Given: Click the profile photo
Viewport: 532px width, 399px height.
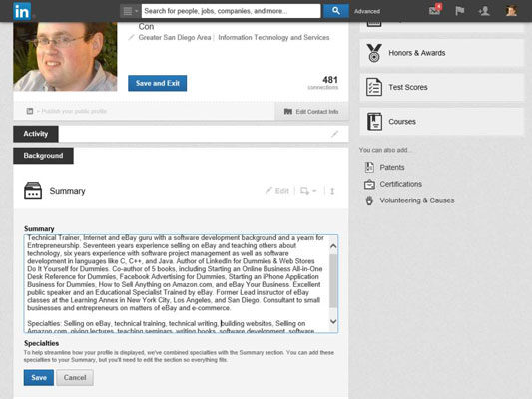Looking at the screenshot, I should (x=65, y=57).
